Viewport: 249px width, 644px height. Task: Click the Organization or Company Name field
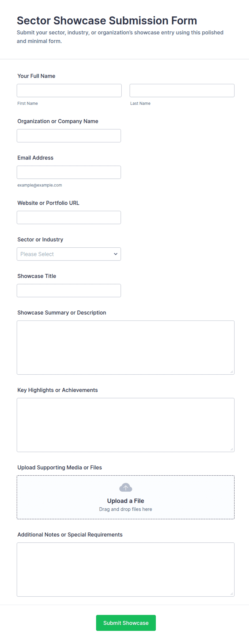[x=69, y=136]
